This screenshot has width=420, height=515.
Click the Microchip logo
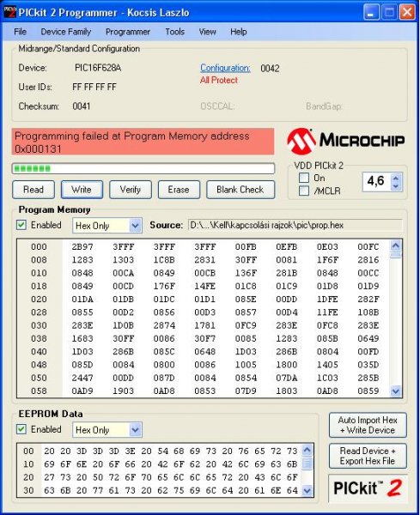[346, 141]
